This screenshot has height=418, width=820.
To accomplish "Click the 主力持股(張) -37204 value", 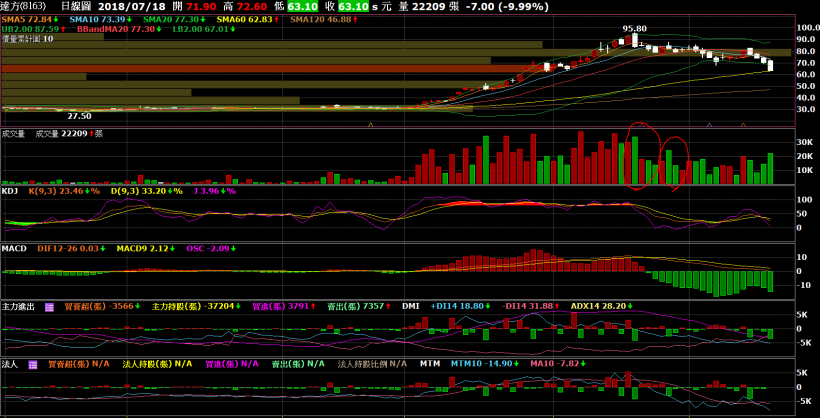I will 194,307.
